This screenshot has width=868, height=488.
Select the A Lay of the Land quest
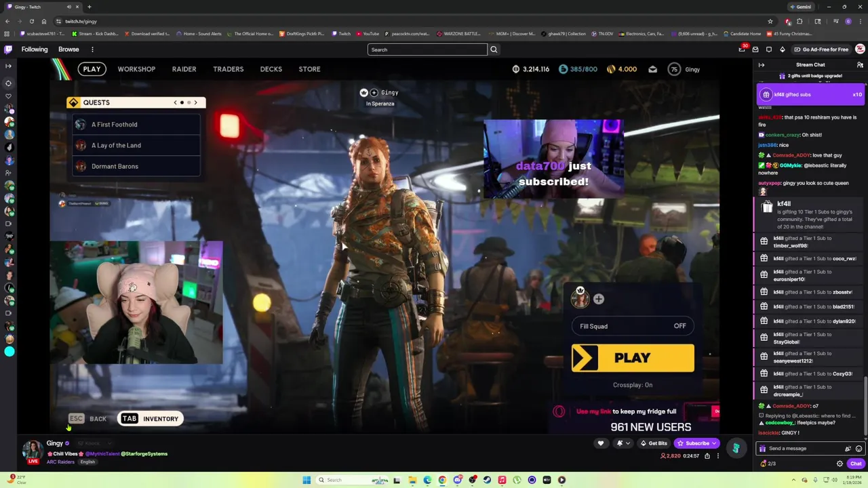coord(136,146)
